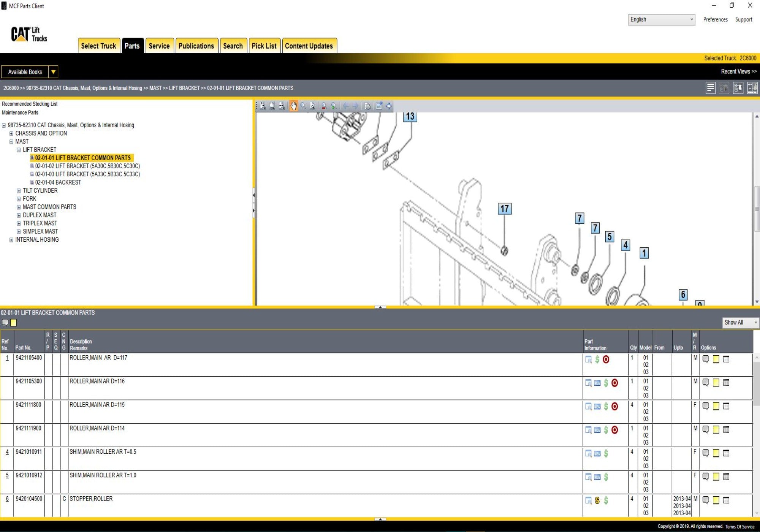
Task: Toggle the comment filter icon above parts table
Action: (x=5, y=323)
